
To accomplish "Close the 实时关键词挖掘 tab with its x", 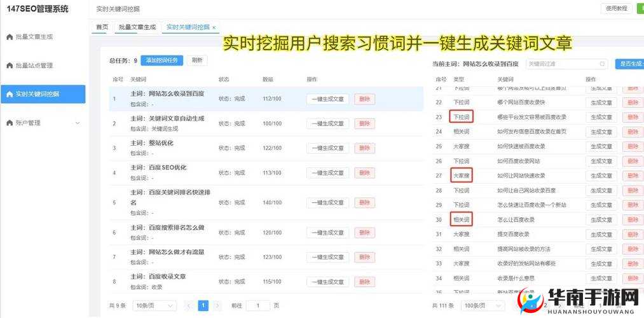I will click(214, 27).
